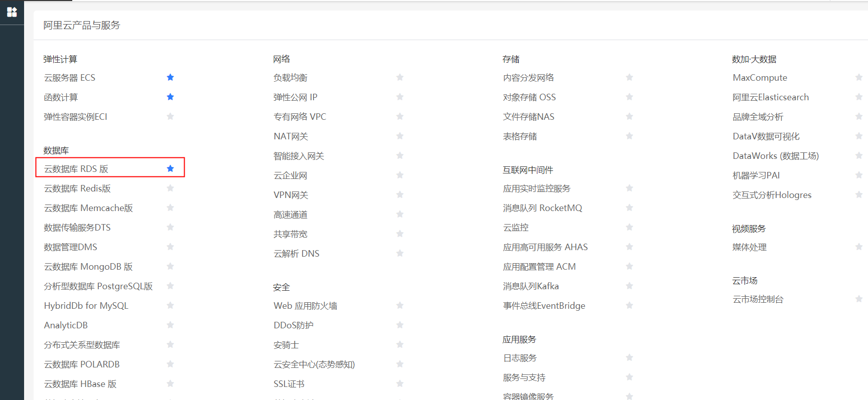Click the products grid icon in sidebar
The width and height of the screenshot is (868, 400).
(12, 12)
